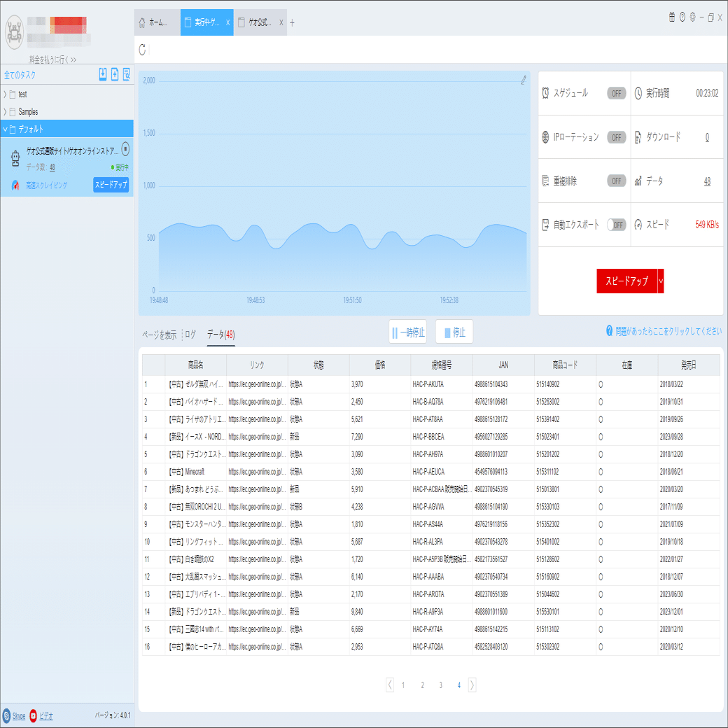Open the help question mark icon

click(682, 17)
